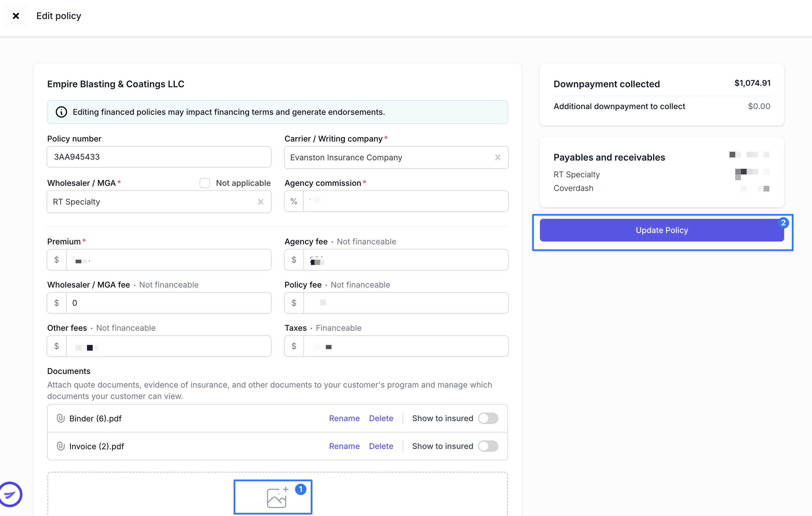The height and width of the screenshot is (516, 812).
Task: Click the percent sign prefix of Agency commission
Action: pos(294,201)
